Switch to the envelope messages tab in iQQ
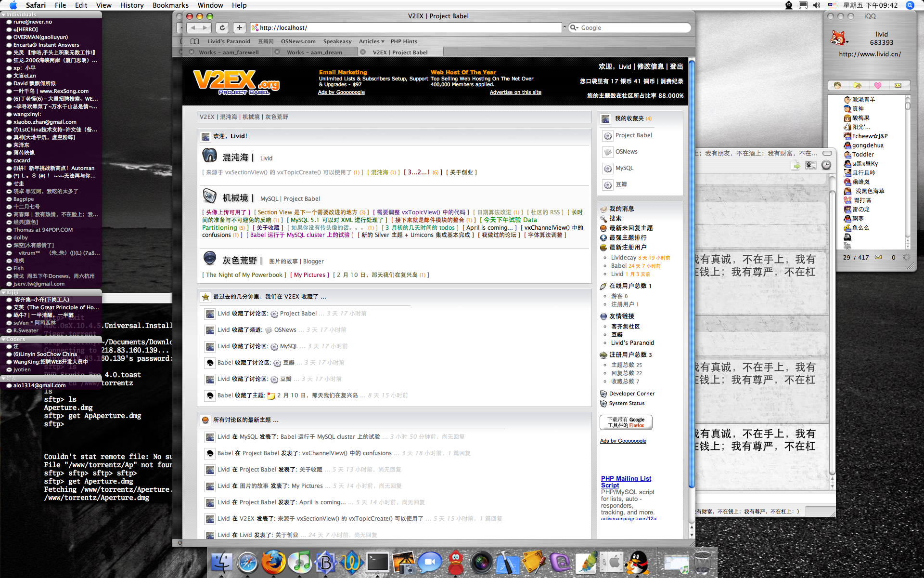The height and width of the screenshot is (578, 924). point(898,86)
